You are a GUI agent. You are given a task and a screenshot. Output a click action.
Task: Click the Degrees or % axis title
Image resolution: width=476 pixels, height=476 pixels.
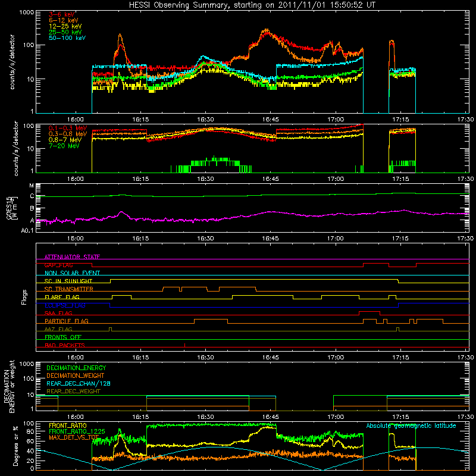click(15, 446)
